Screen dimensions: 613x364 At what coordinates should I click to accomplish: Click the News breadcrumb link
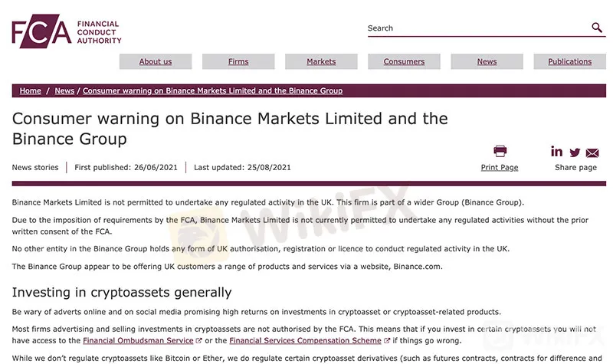coord(64,90)
